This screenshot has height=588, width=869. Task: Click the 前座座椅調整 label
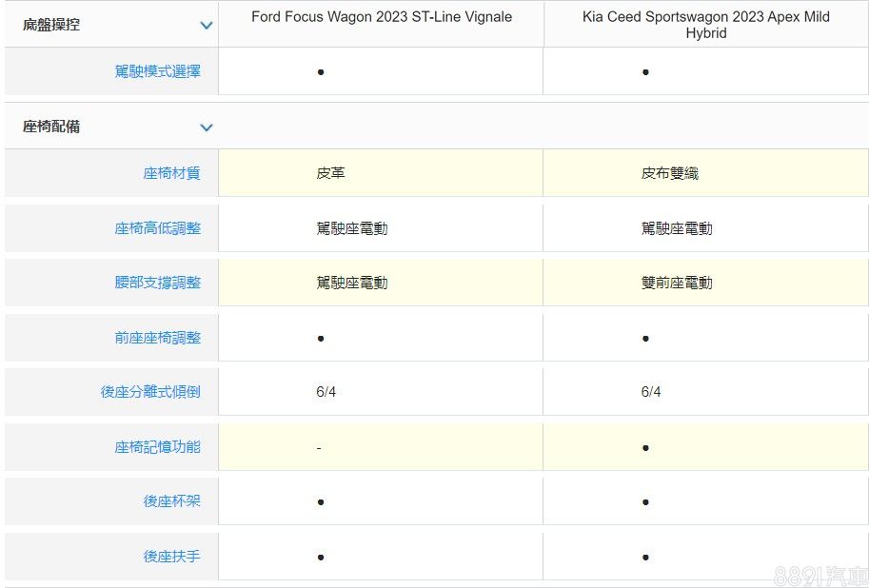pos(157,338)
